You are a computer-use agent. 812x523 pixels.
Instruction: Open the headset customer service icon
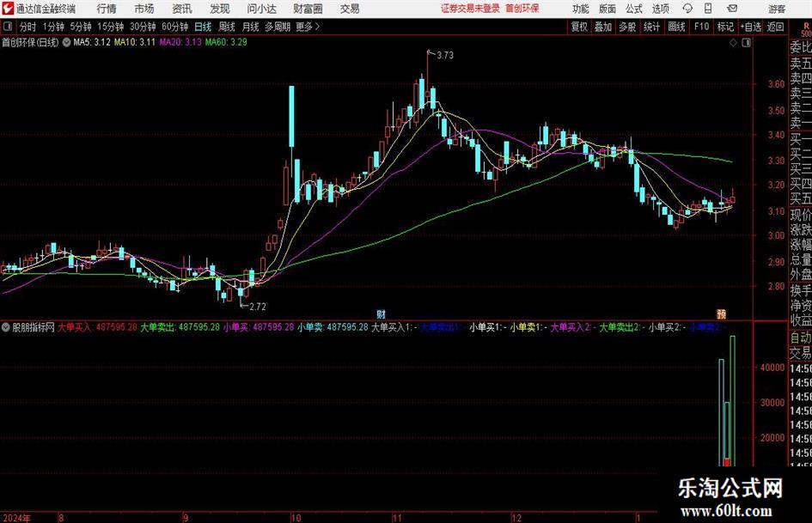pos(687,9)
